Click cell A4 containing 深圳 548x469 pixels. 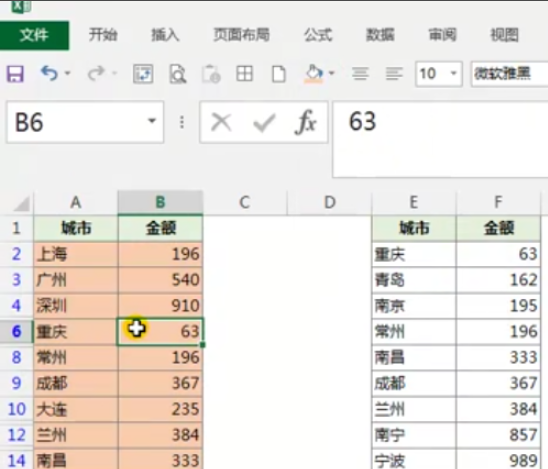click(x=76, y=306)
